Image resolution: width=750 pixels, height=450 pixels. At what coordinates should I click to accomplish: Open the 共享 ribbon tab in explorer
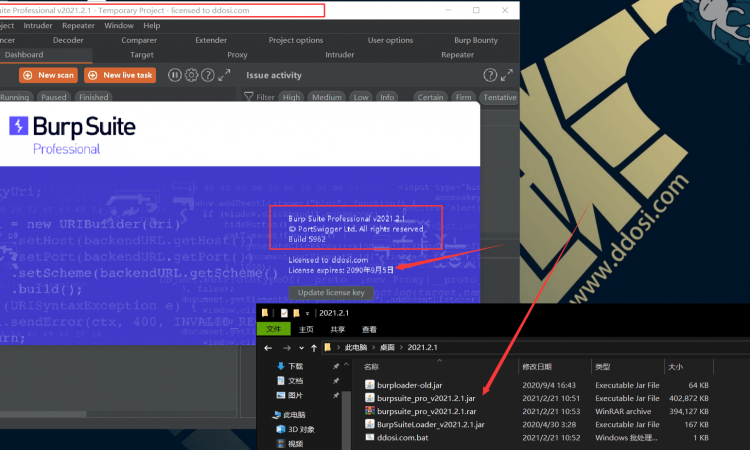(338, 329)
